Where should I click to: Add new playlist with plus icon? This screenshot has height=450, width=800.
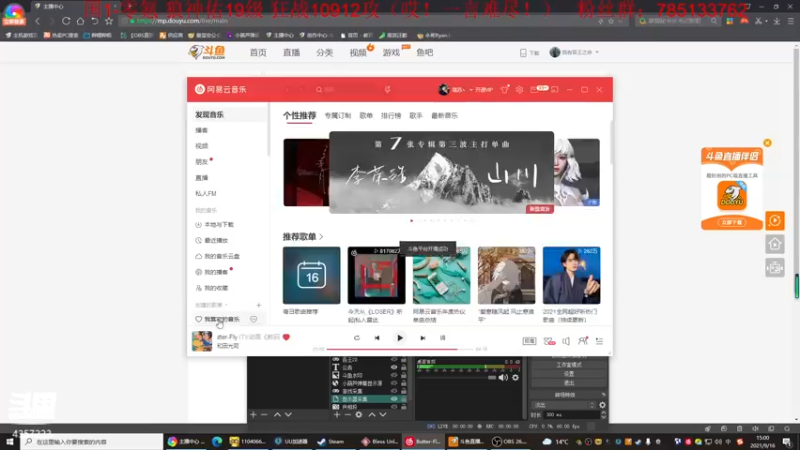click(x=259, y=305)
